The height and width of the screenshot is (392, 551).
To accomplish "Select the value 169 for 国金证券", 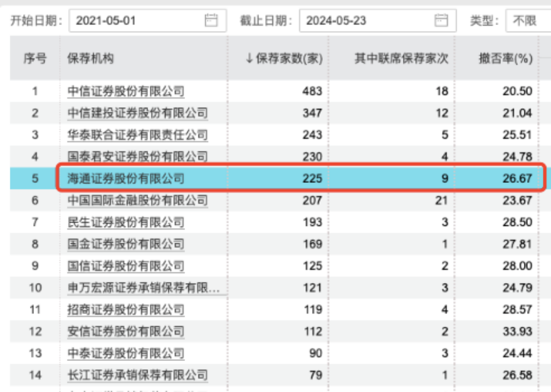I will pos(312,244).
